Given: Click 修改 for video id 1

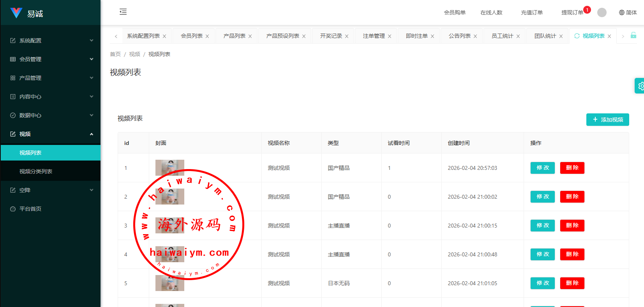Looking at the screenshot, I should [542, 168].
